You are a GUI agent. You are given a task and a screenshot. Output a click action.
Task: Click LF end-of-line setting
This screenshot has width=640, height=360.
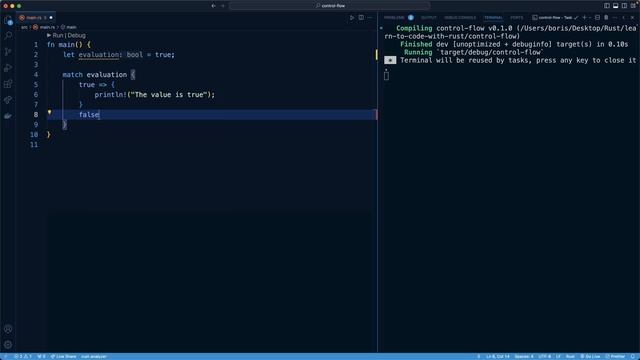tap(558, 356)
